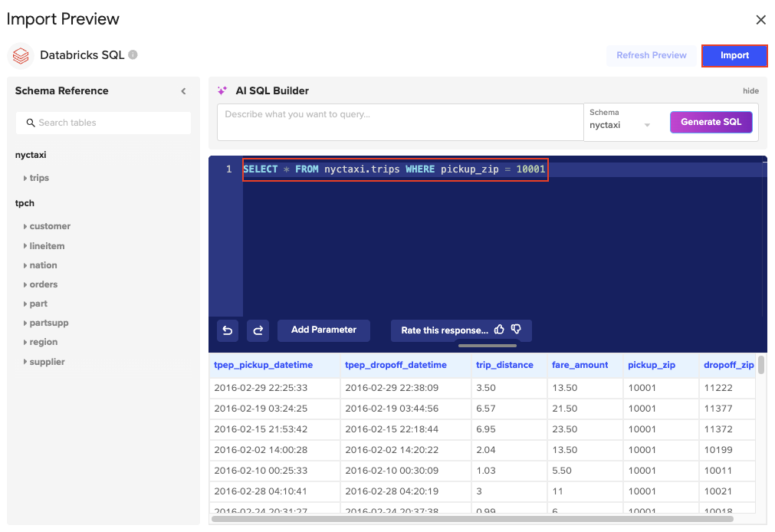Collapse the Schema Reference sidebar
The width and height of the screenshot is (775, 532).
tap(183, 90)
